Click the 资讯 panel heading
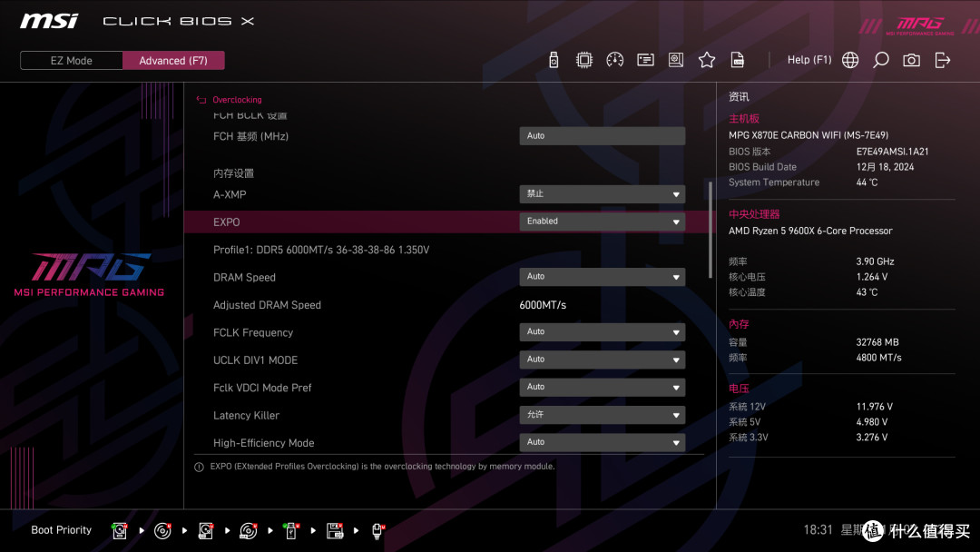This screenshot has width=980, height=552. pos(739,97)
